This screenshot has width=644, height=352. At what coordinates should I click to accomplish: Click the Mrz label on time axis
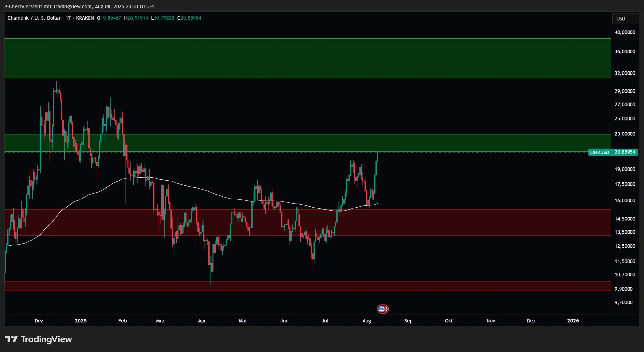pos(160,321)
